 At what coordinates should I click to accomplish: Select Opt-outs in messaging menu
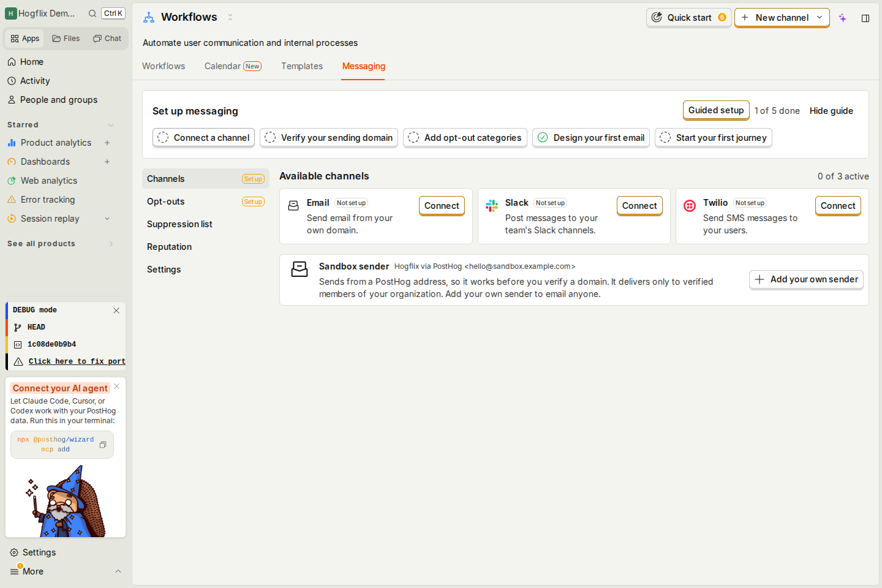tap(206, 202)
